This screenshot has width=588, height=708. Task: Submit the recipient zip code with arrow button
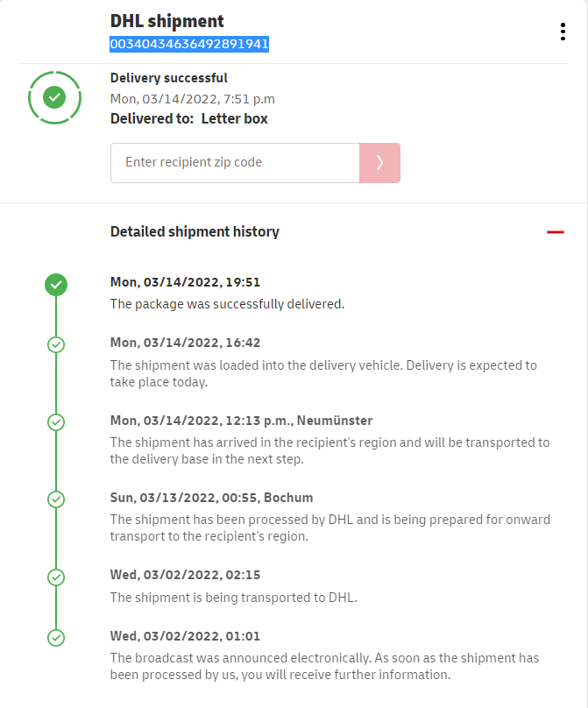coord(379,162)
